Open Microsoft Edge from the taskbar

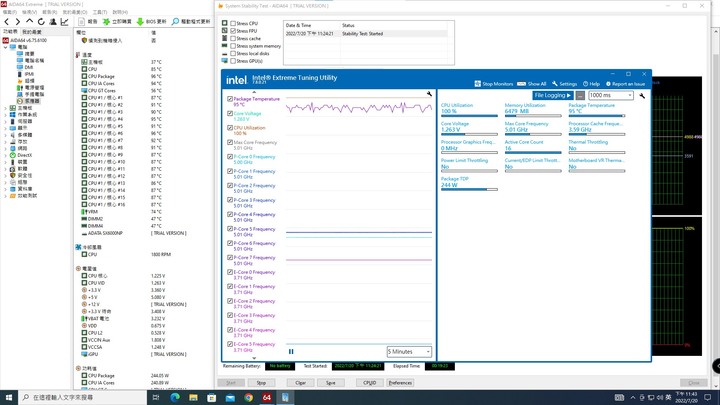(175, 397)
